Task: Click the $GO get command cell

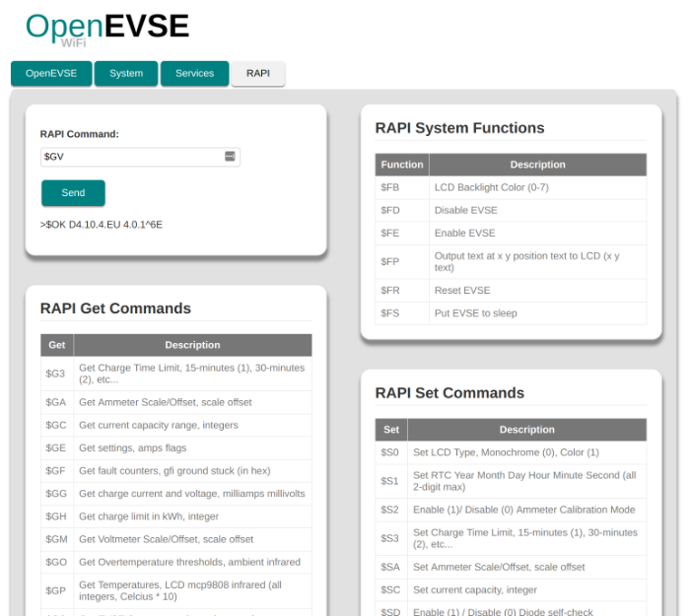Action: (x=57, y=563)
